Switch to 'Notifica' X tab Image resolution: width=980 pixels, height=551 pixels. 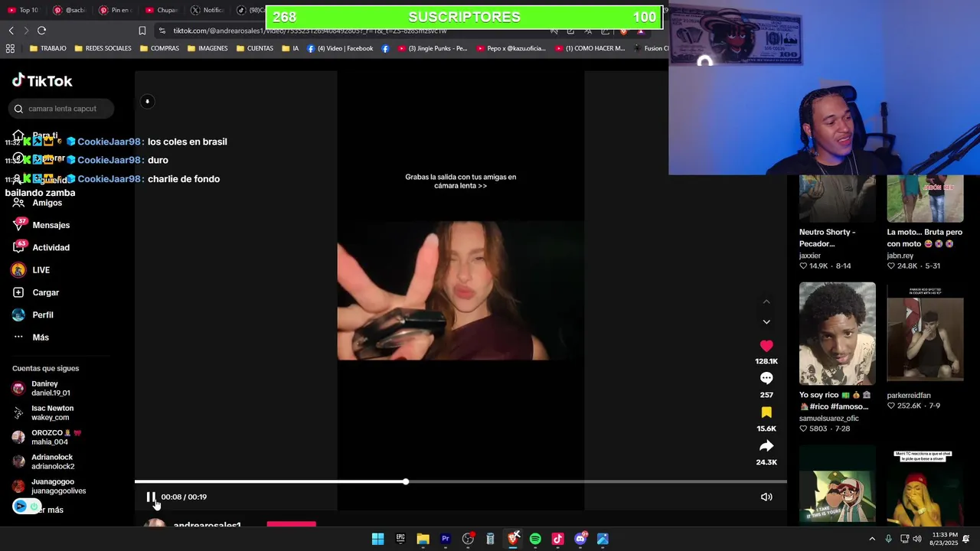point(207,10)
